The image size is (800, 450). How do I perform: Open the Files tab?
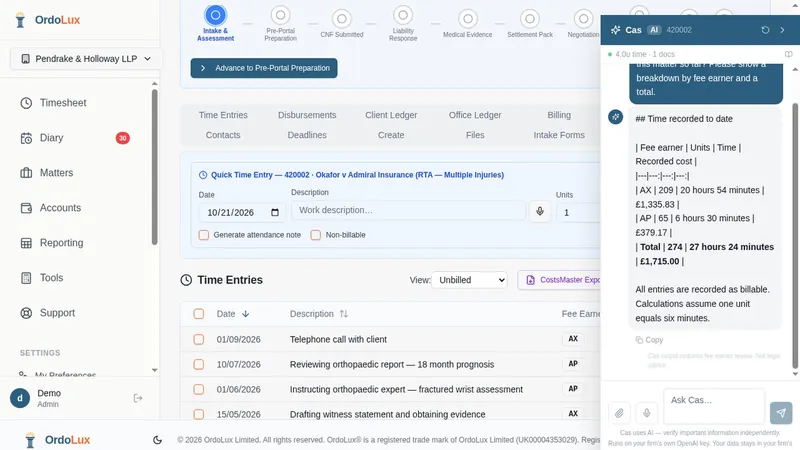point(475,135)
